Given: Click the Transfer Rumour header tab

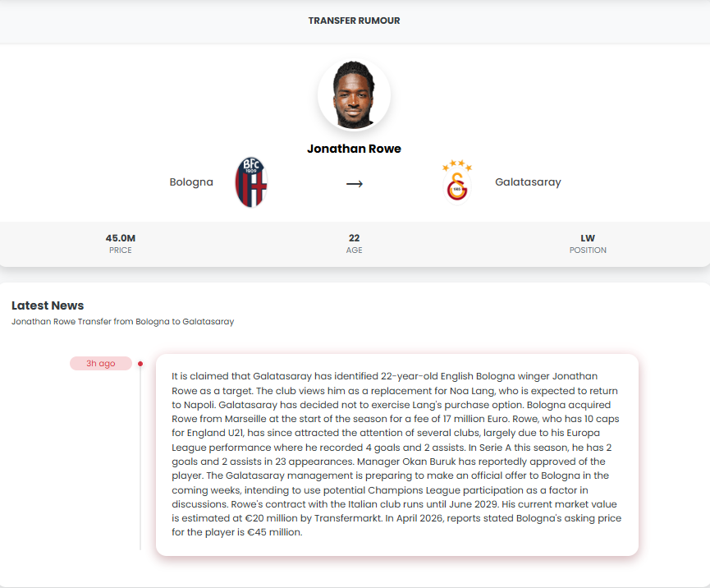Looking at the screenshot, I should tap(354, 21).
